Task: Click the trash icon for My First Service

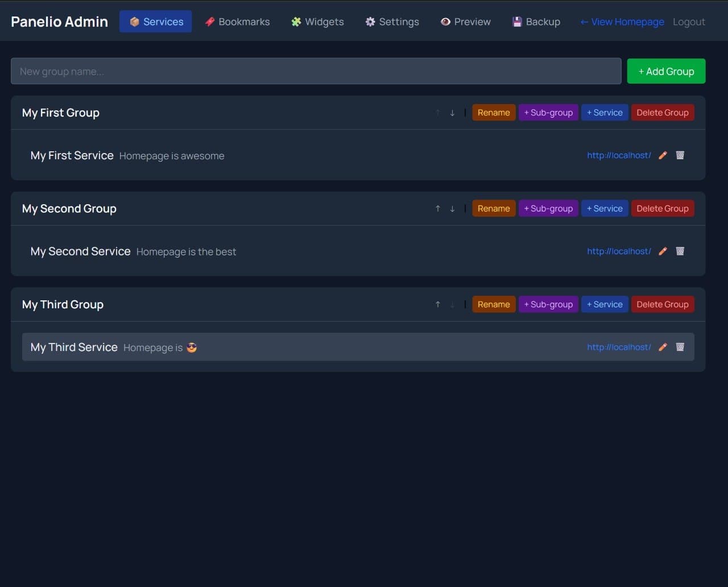Action: tap(680, 155)
